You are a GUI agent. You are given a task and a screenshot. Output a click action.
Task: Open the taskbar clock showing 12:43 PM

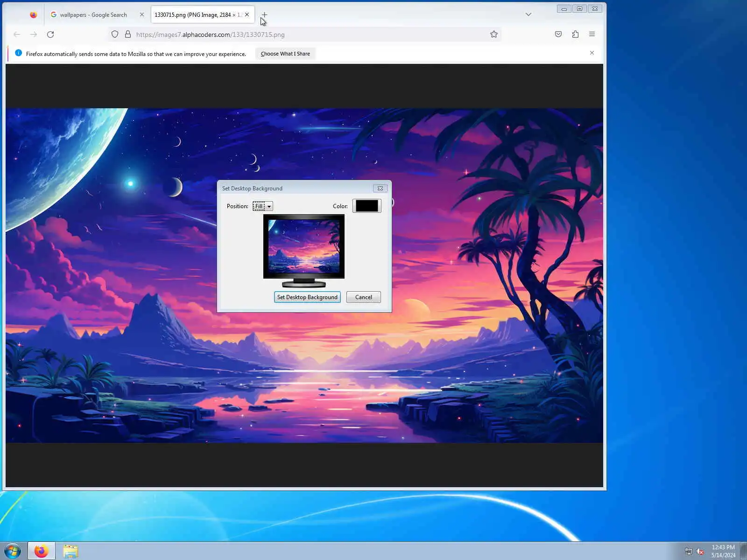723,551
